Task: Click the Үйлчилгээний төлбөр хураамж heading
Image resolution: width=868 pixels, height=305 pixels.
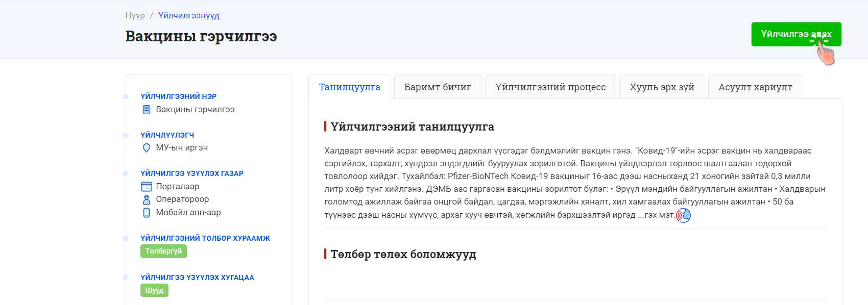Action: pyautogui.click(x=205, y=238)
